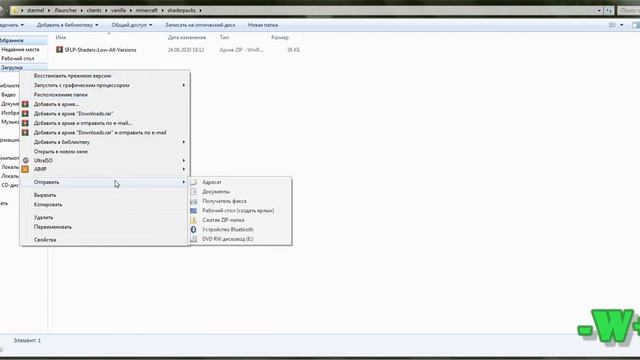
Task: Click 'minecraft' in address path
Action: (x=147, y=10)
